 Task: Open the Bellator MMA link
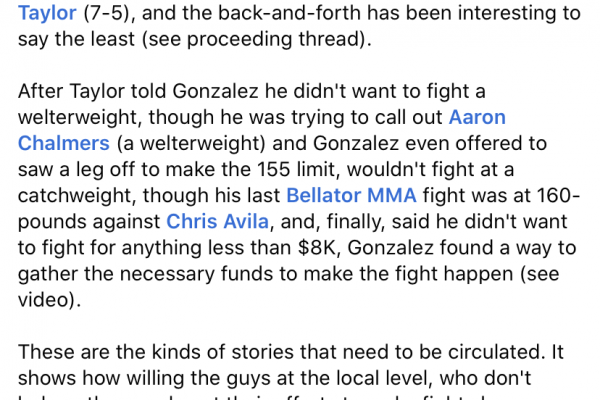(x=351, y=195)
